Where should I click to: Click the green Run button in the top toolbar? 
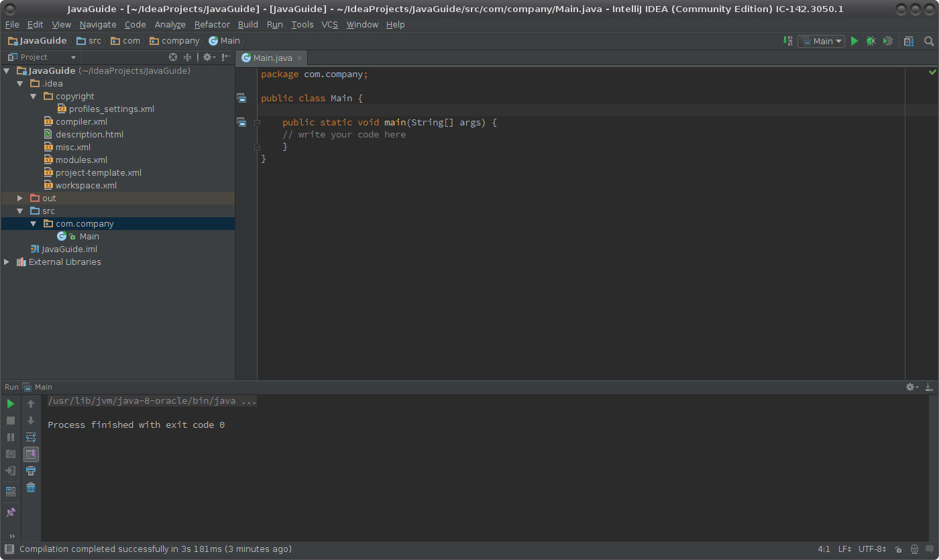(854, 41)
